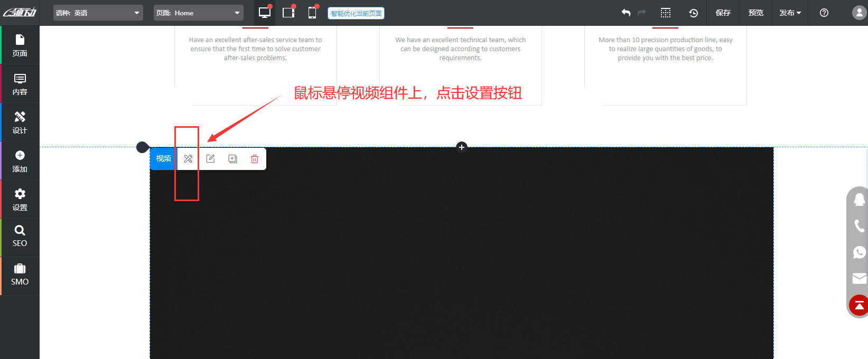Click the 预览 (Preview) button

tap(756, 13)
